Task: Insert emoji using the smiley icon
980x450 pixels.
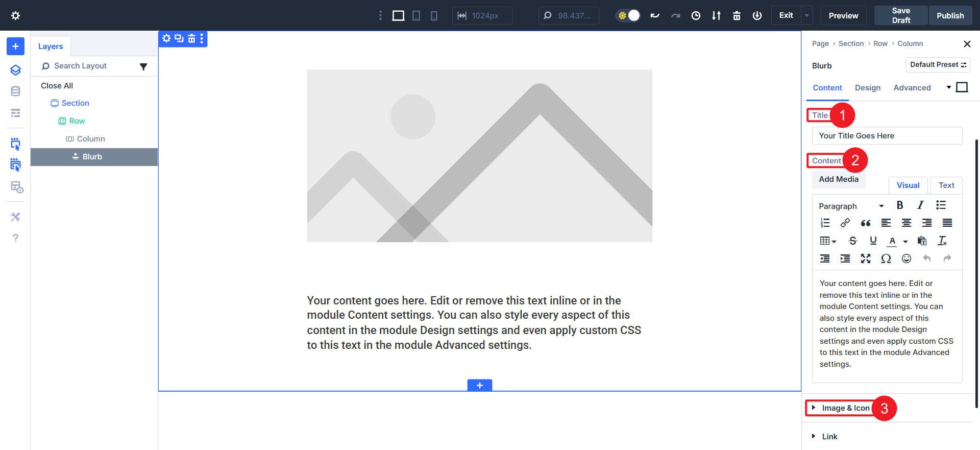Action: (906, 258)
